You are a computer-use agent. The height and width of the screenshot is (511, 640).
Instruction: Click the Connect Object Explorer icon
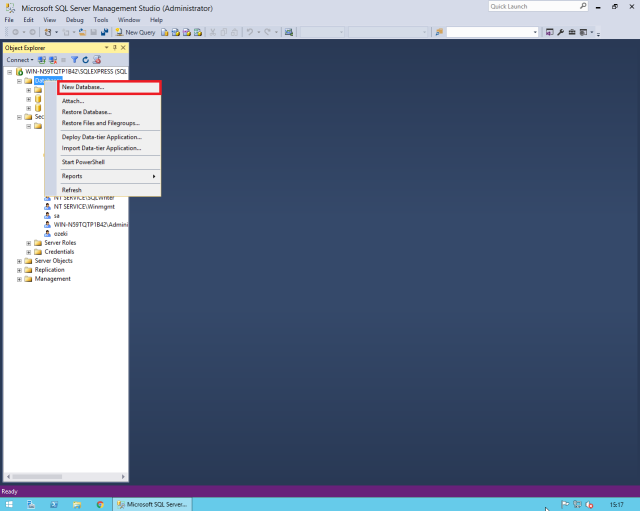(42, 60)
